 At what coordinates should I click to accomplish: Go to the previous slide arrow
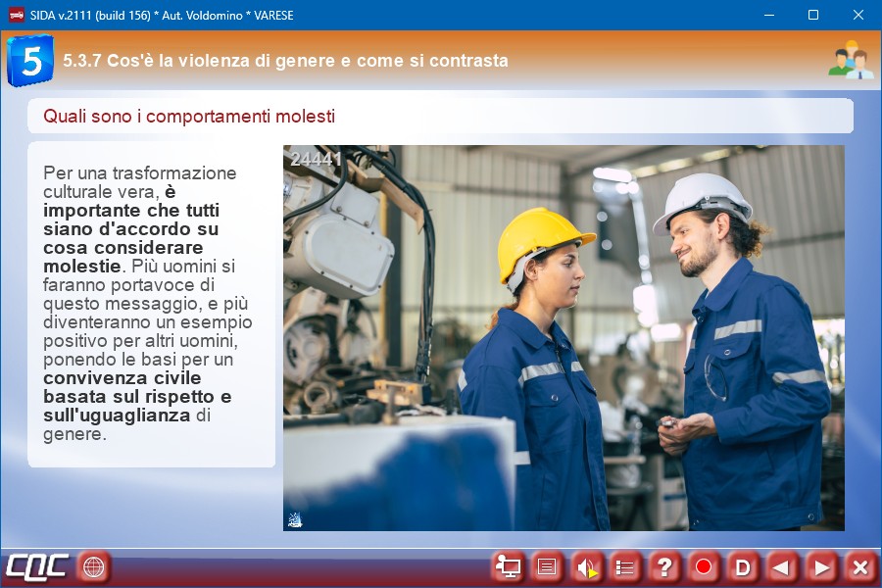click(x=782, y=566)
